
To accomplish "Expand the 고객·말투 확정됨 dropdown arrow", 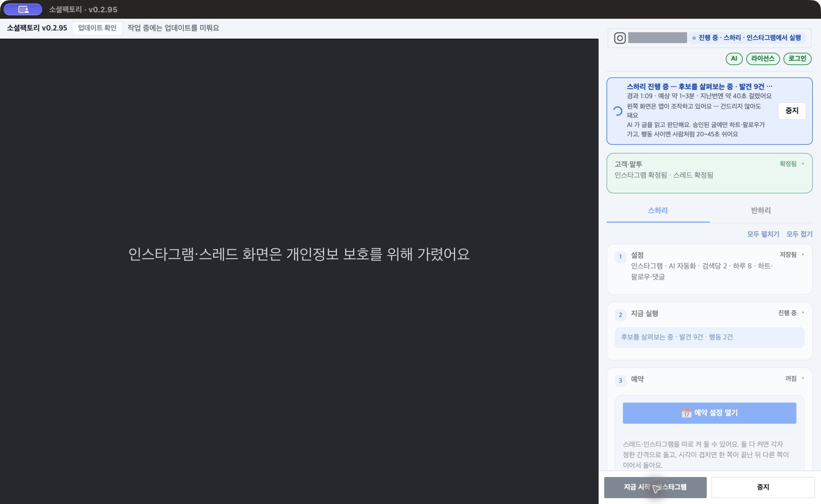I will tap(803, 164).
